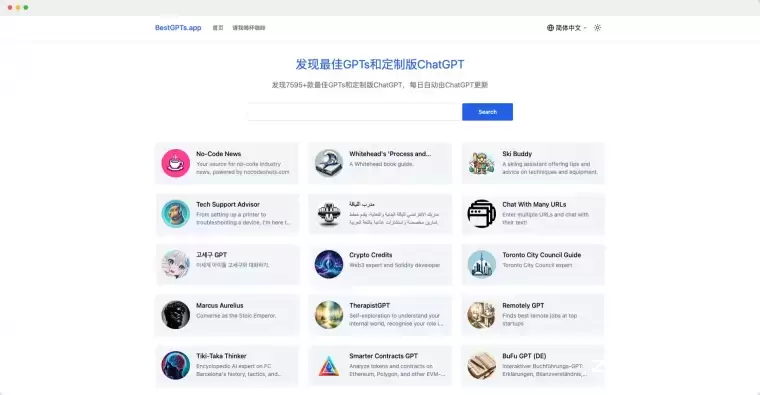Screen dimensions: 760x395
Task: Click the green macOS maximize window button
Action: [26, 7]
